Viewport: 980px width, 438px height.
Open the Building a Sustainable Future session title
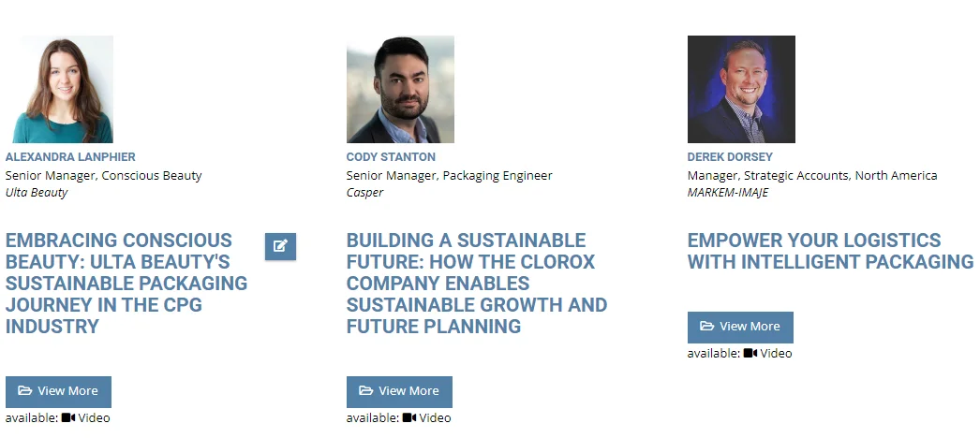[477, 284]
